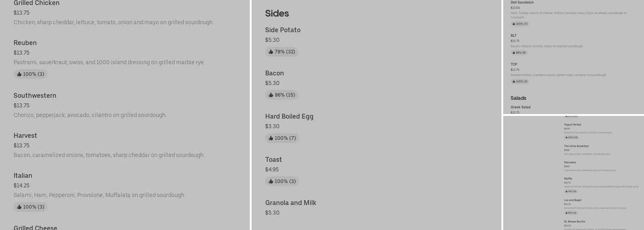Select the XL Moose Burrito item
This screenshot has width=644, height=230.
click(574, 222)
